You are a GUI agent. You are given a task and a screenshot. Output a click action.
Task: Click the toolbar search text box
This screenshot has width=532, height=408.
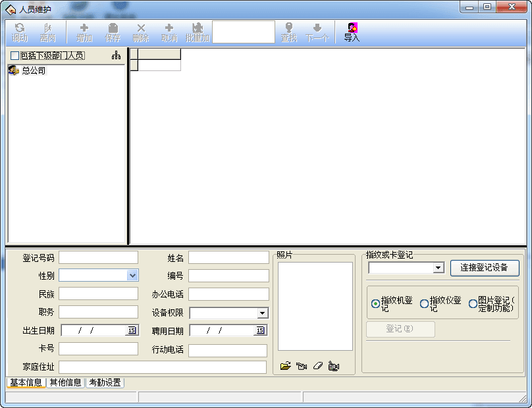[x=243, y=32]
